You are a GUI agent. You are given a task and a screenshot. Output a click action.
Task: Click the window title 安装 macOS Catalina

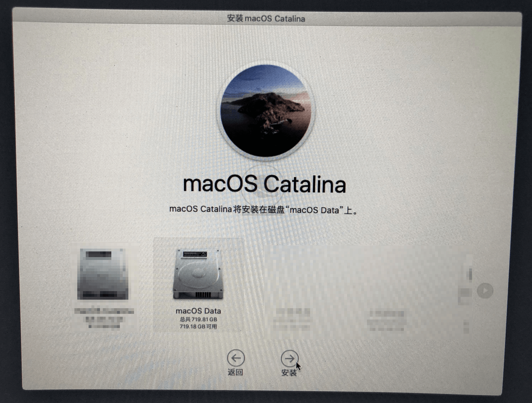(x=266, y=18)
